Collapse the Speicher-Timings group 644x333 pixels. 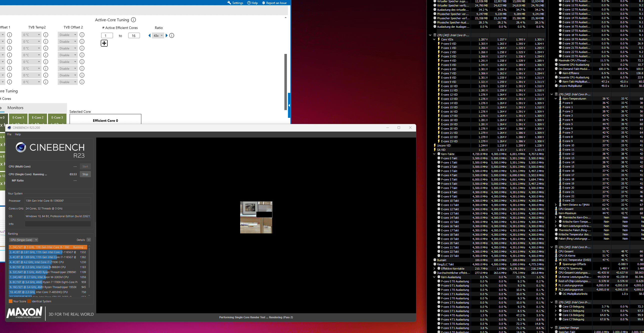552,328
